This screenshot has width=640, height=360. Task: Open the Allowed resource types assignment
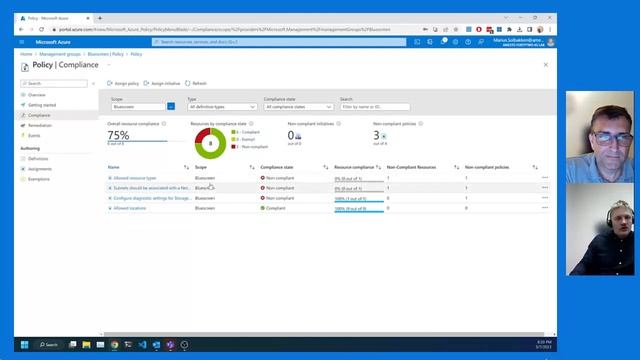(135, 178)
